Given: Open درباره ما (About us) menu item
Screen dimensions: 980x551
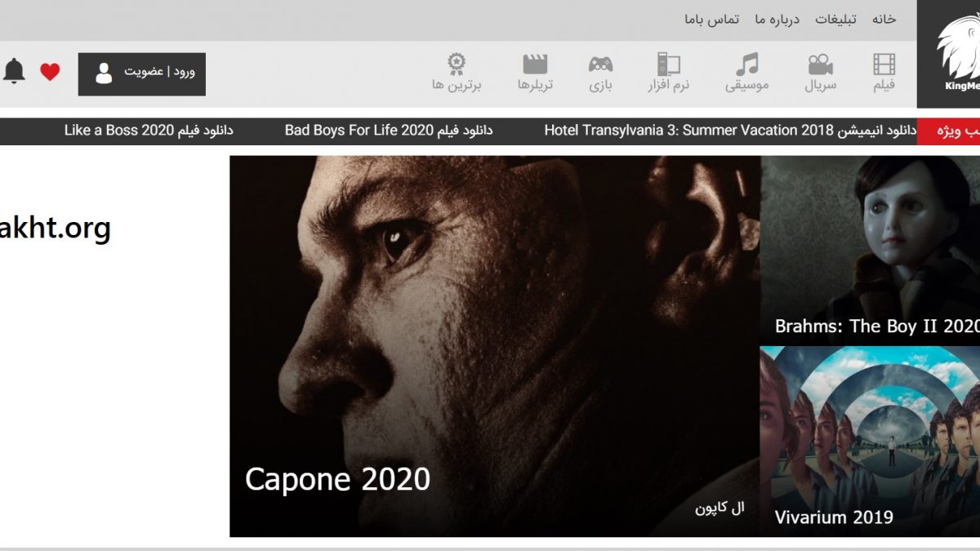Looking at the screenshot, I should [x=777, y=20].
